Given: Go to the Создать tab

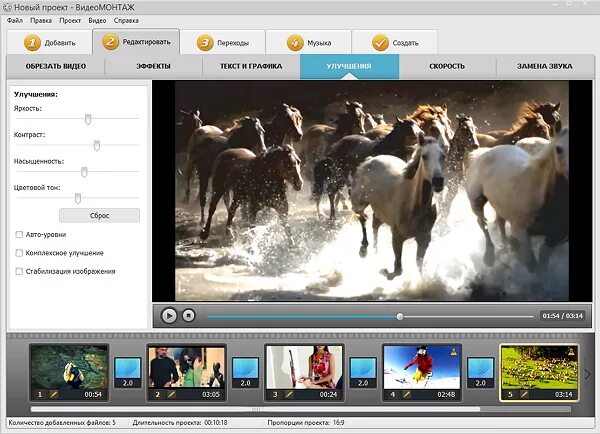Looking at the screenshot, I should (x=395, y=42).
